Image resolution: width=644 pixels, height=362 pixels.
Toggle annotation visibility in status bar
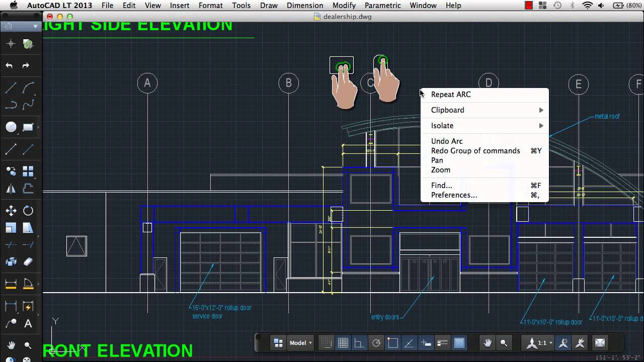pyautogui.click(x=563, y=343)
